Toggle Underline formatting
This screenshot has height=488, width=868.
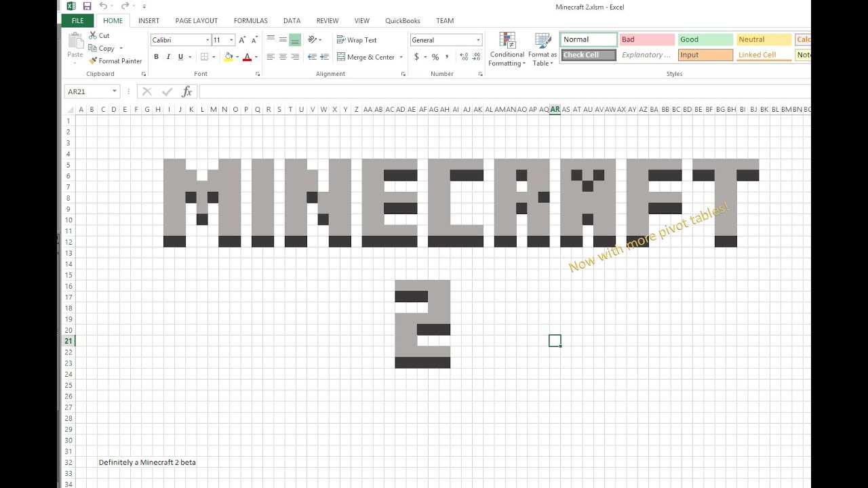point(180,57)
